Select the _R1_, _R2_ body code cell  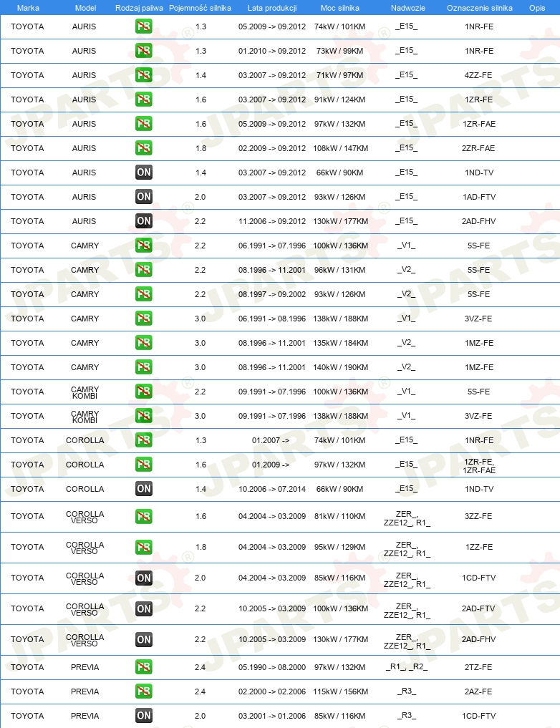(407, 666)
